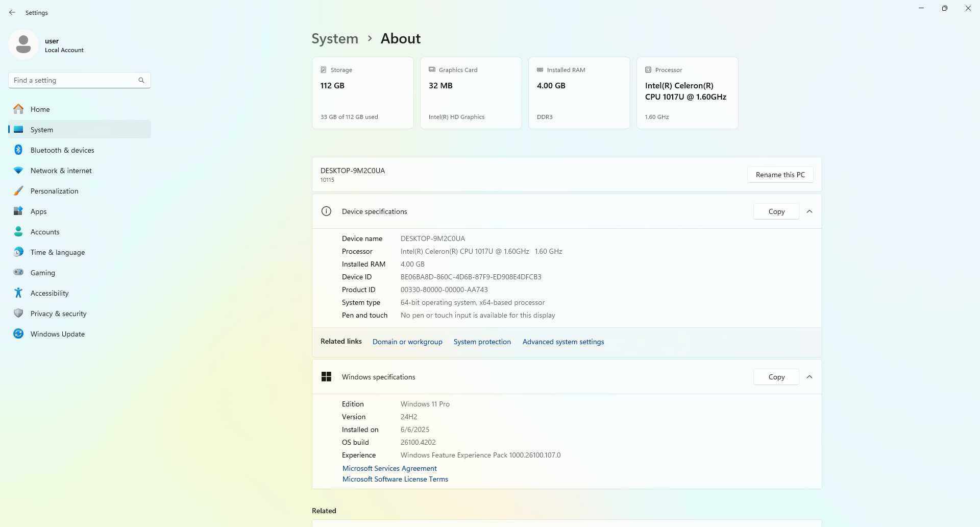Image resolution: width=980 pixels, height=527 pixels.
Task: Open Advanced system settings link
Action: (x=563, y=342)
